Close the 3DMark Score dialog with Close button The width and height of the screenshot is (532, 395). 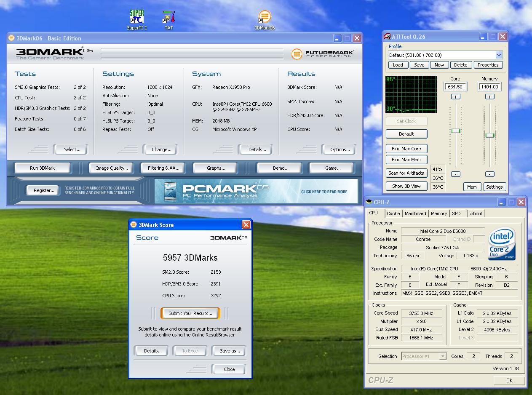point(229,369)
